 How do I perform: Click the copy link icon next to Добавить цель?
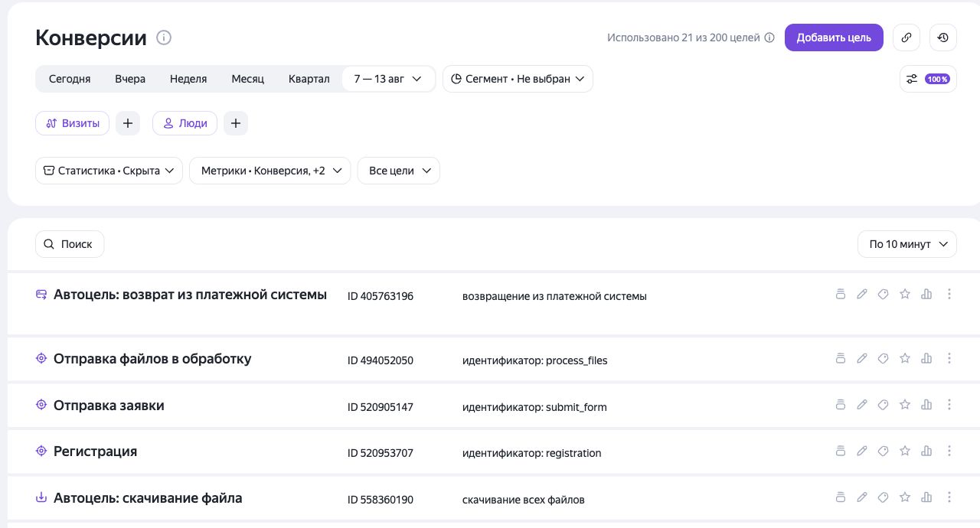[906, 37]
